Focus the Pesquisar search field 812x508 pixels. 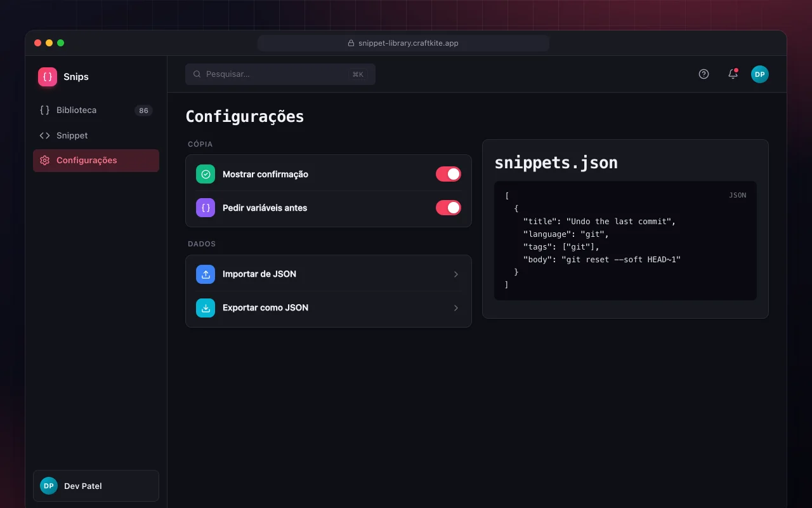pos(280,74)
